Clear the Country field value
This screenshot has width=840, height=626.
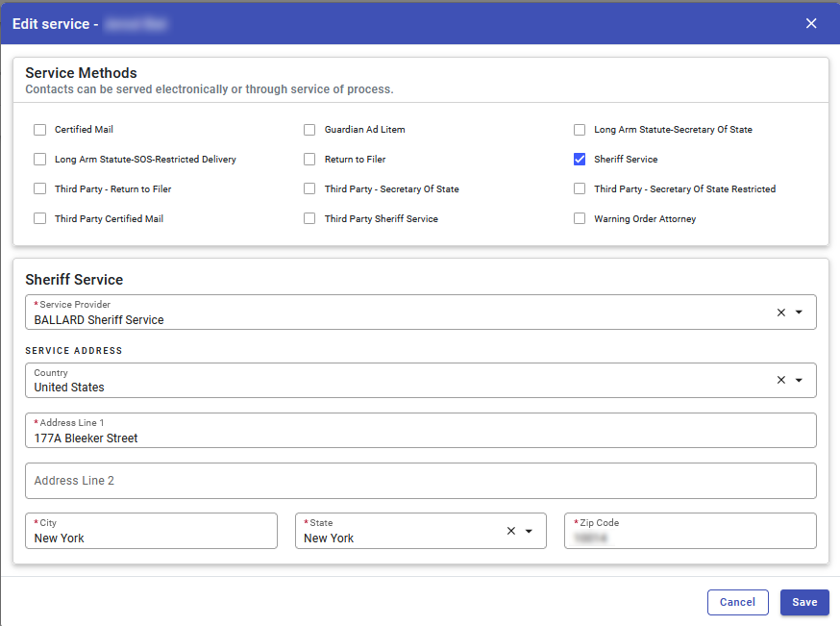tap(781, 380)
